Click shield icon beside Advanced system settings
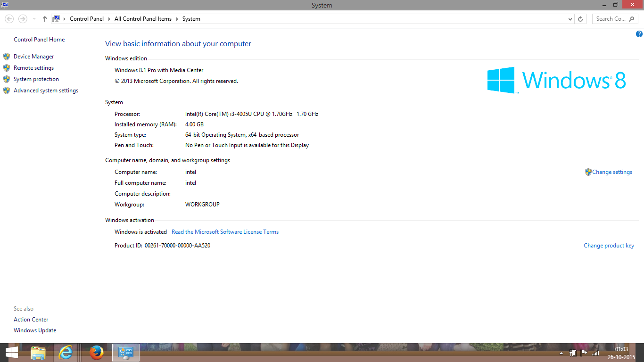The height and width of the screenshot is (362, 644). (x=7, y=90)
